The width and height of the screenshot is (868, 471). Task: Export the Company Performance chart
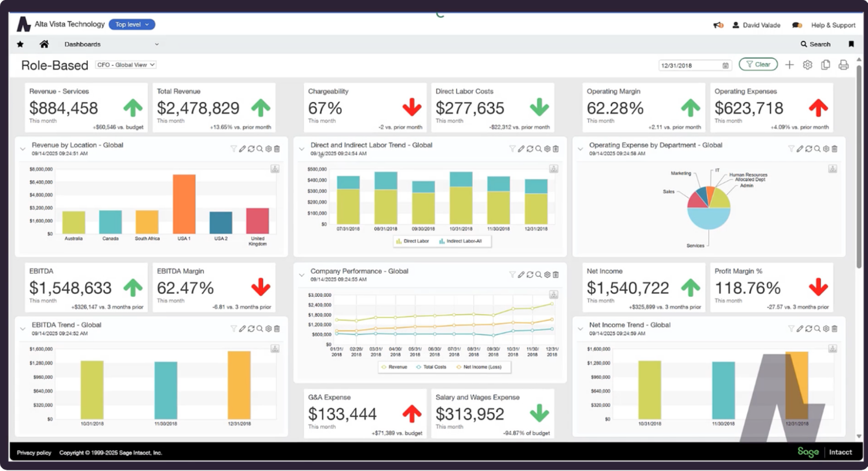pos(554,295)
